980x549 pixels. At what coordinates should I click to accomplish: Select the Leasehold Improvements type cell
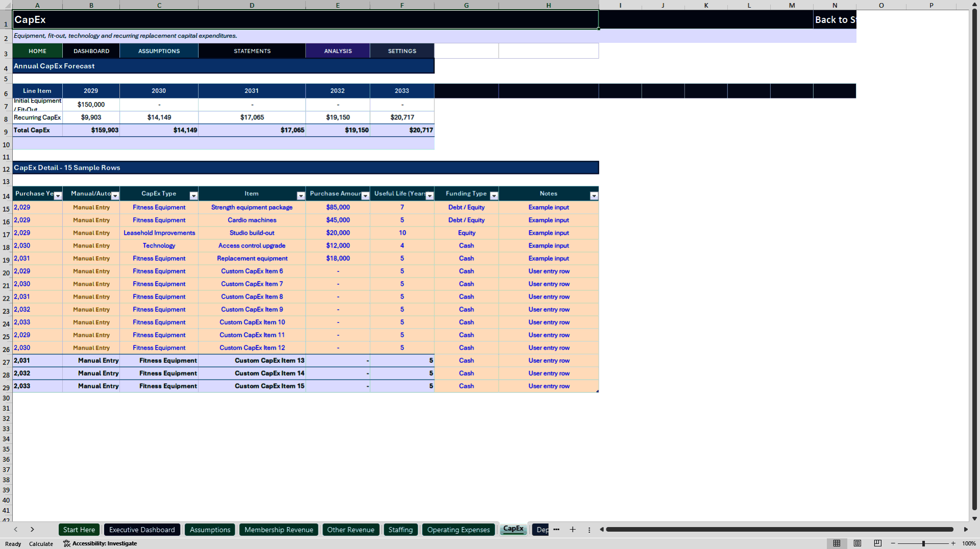159,233
